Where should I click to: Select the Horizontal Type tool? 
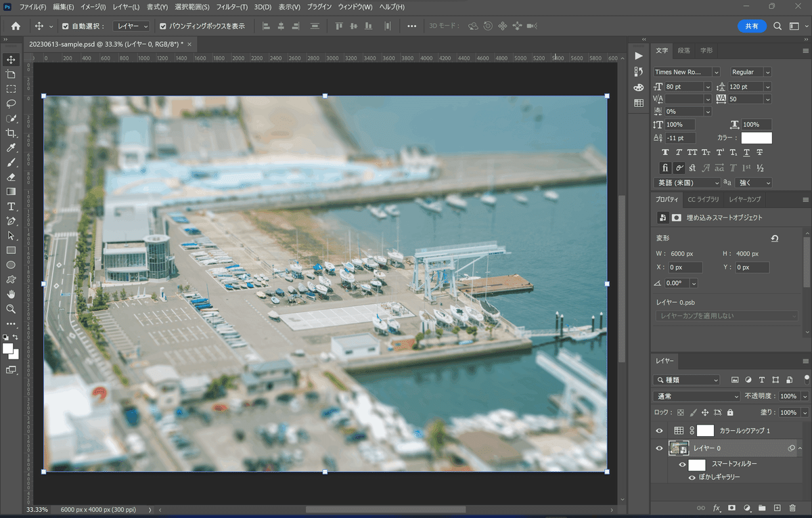click(x=11, y=207)
